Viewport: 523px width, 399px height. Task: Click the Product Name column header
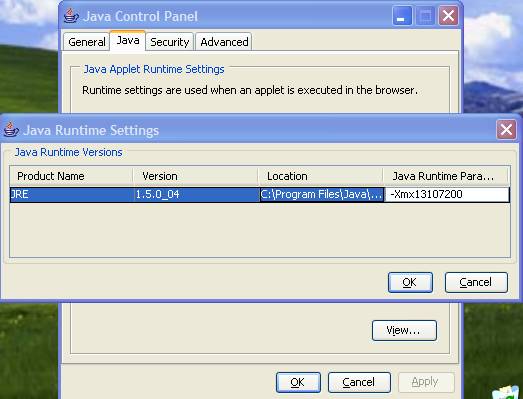coord(71,176)
